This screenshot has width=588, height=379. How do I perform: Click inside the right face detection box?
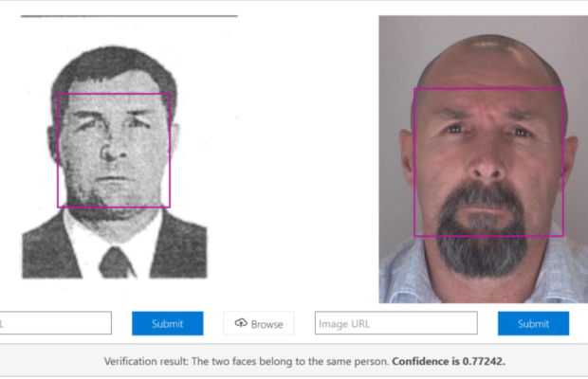pyautogui.click(x=488, y=161)
